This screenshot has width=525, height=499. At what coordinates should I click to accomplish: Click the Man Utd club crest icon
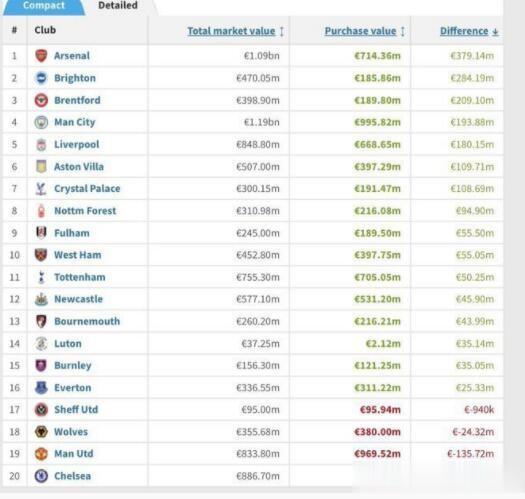(x=41, y=454)
